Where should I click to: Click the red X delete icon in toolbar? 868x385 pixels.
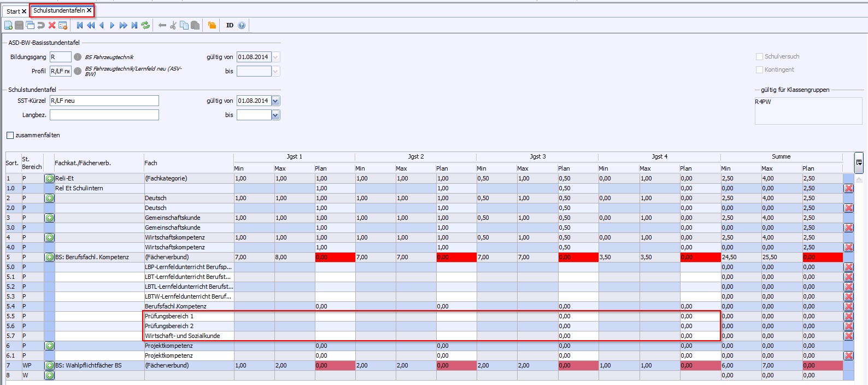click(x=52, y=25)
